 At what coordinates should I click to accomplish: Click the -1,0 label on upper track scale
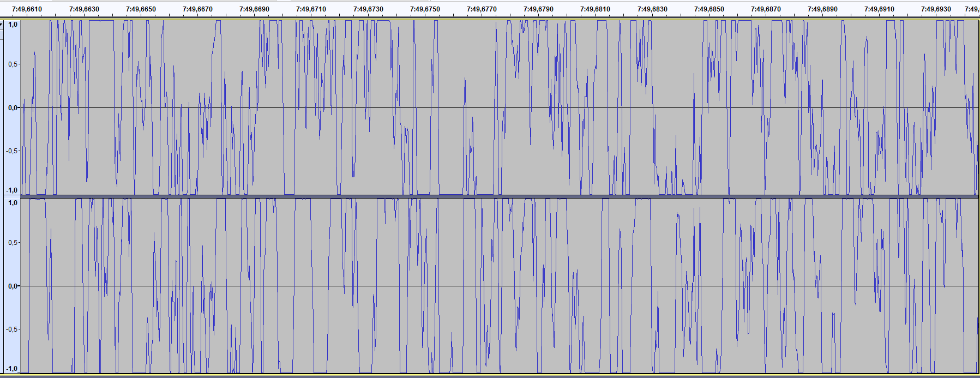tap(11, 190)
